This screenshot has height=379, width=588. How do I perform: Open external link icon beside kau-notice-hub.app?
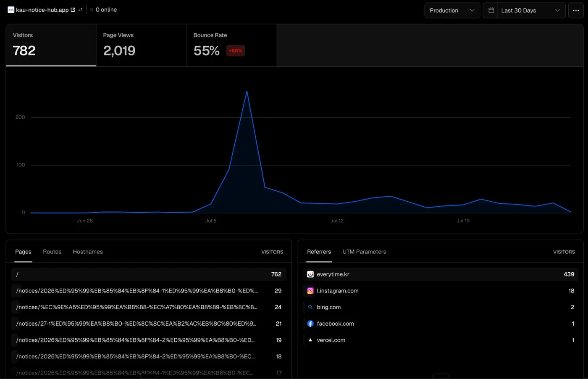click(x=73, y=10)
